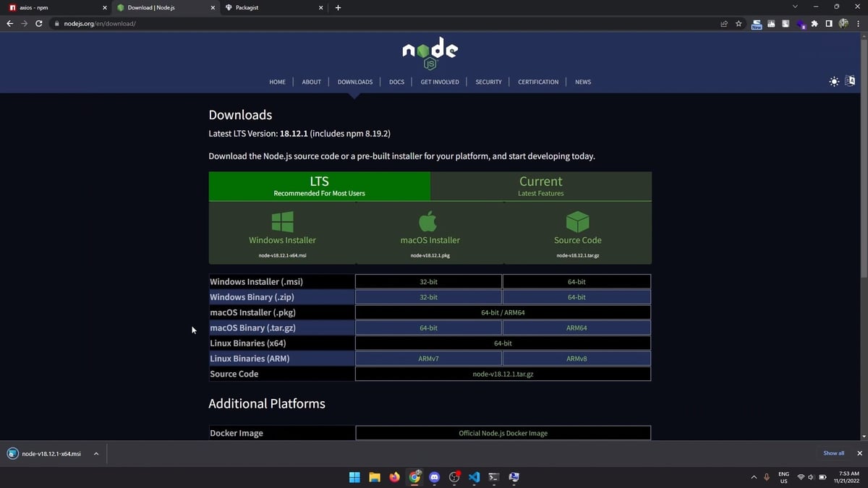The image size is (868, 488).
Task: Expand options for node-v18.12.1-x64.msi download
Action: 96,454
